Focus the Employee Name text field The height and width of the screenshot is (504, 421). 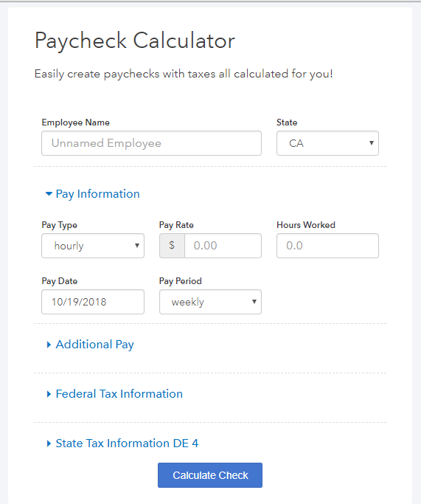(151, 143)
